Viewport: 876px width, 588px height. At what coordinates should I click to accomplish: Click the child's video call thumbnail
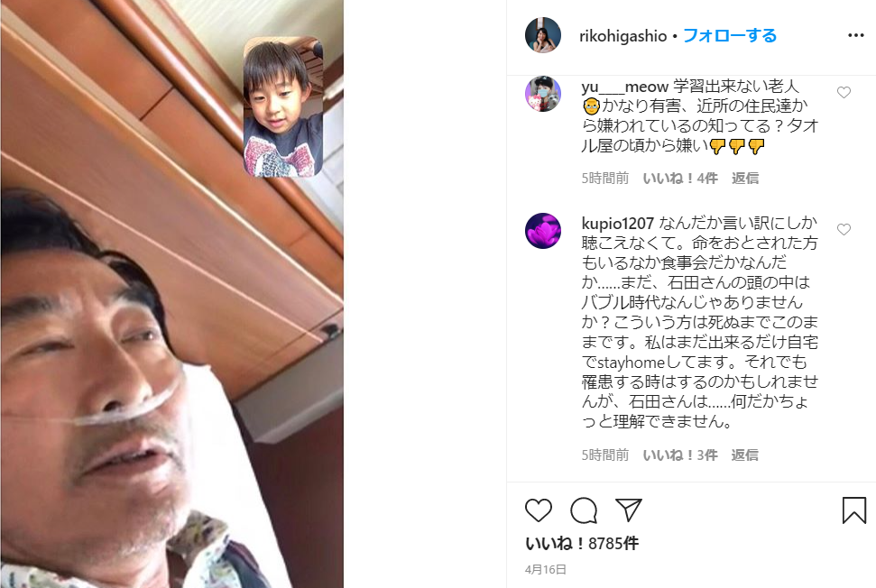tap(283, 107)
